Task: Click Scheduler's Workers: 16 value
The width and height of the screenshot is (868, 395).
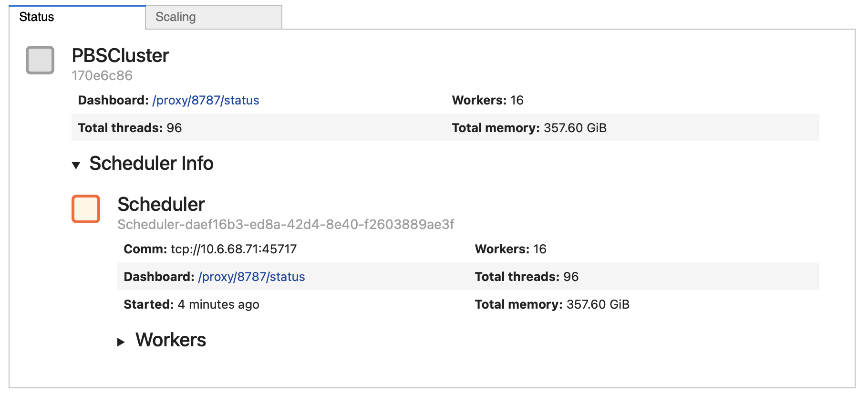Action: [x=540, y=249]
